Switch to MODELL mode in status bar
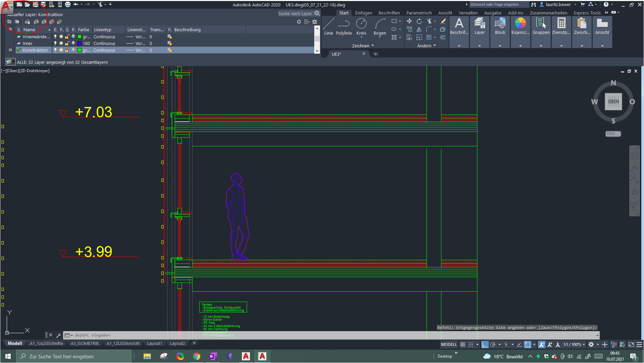Image resolution: width=644 pixels, height=363 pixels. click(x=448, y=344)
